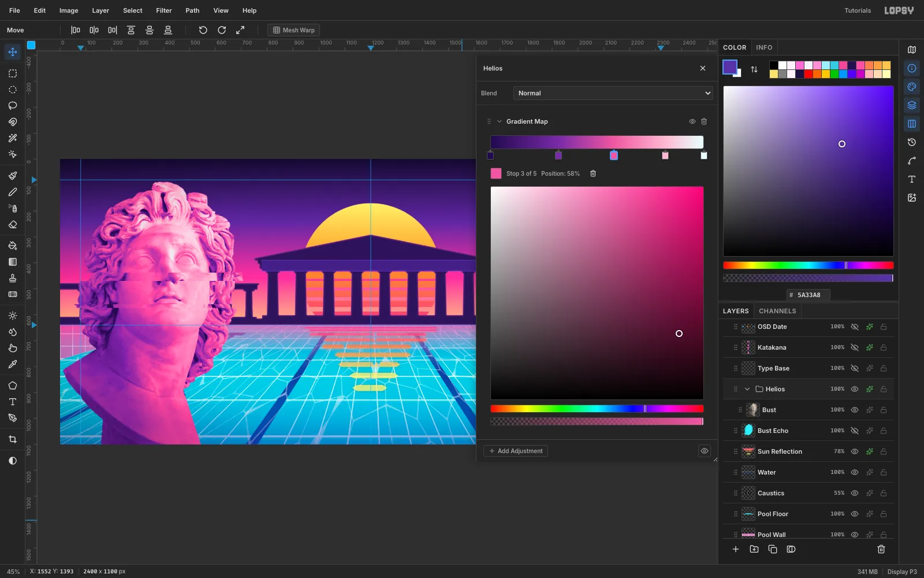
Task: Select the Eyedropper tool
Action: 12,364
